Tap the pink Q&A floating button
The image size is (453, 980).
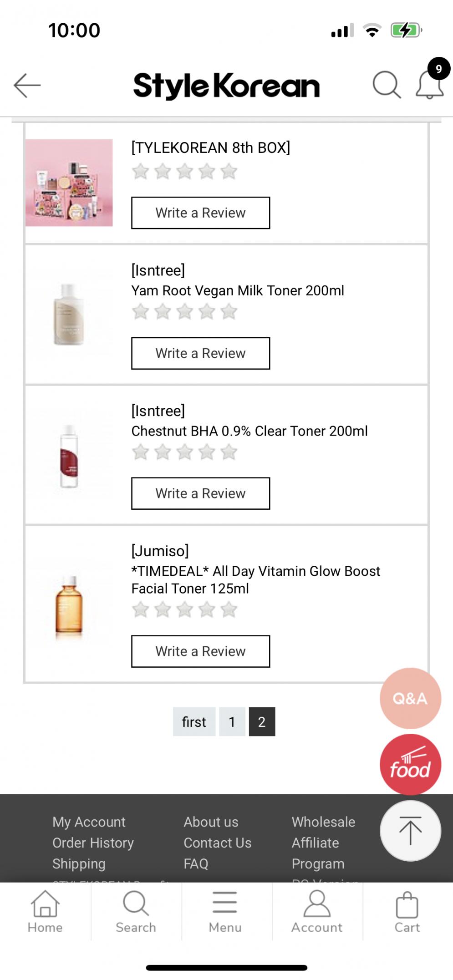click(410, 698)
